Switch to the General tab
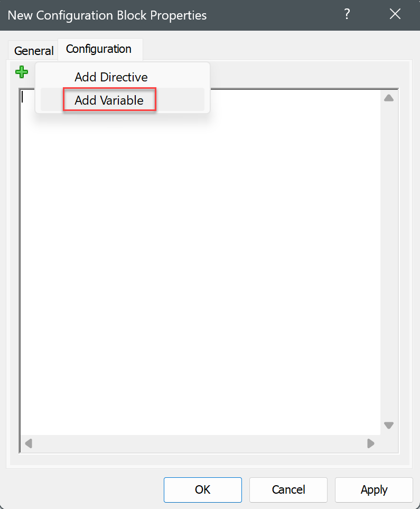This screenshot has width=420, height=509. [34, 51]
